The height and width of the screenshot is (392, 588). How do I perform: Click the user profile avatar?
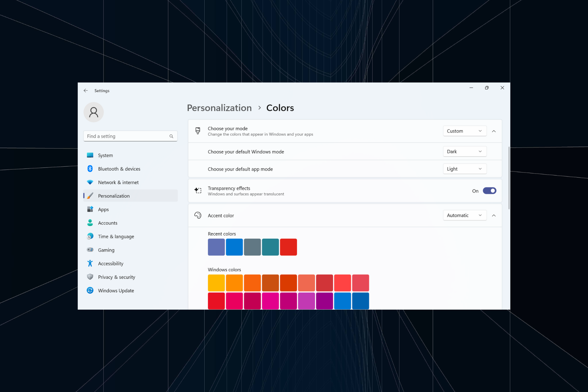pyautogui.click(x=94, y=112)
